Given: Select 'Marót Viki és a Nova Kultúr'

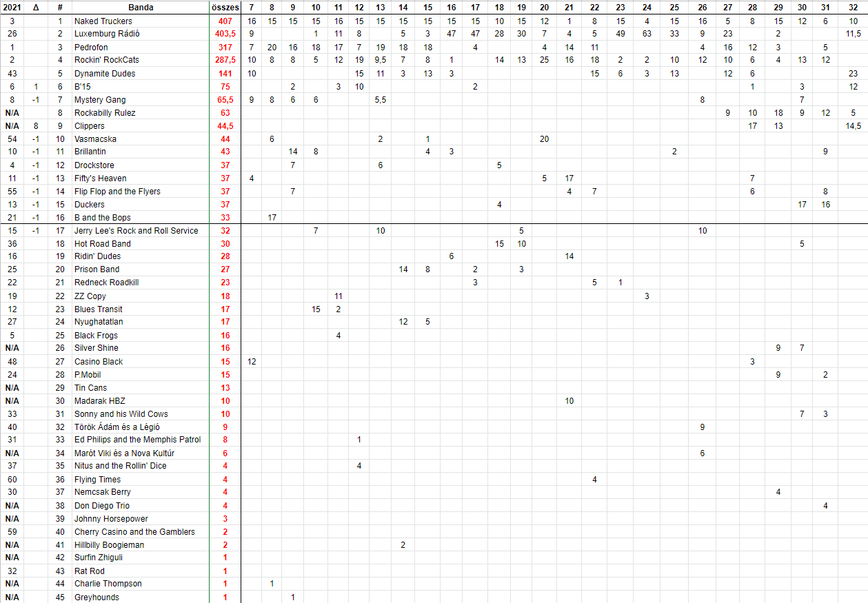Looking at the screenshot, I should pos(141,453).
